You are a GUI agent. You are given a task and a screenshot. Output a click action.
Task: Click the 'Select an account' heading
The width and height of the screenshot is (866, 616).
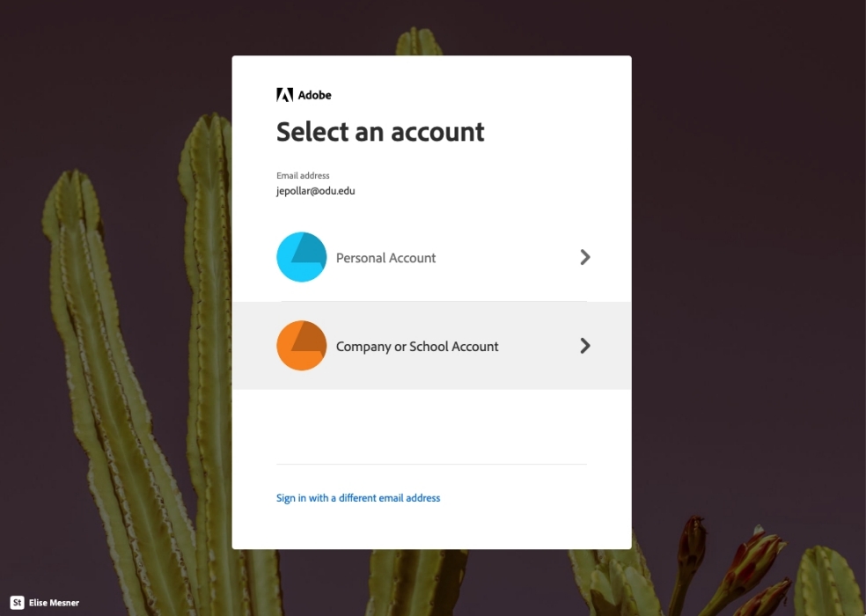(380, 132)
